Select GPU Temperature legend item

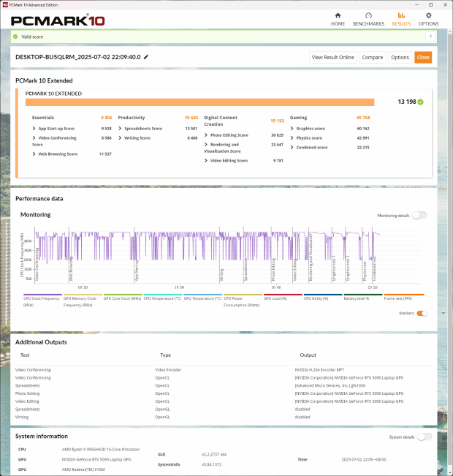202,298
